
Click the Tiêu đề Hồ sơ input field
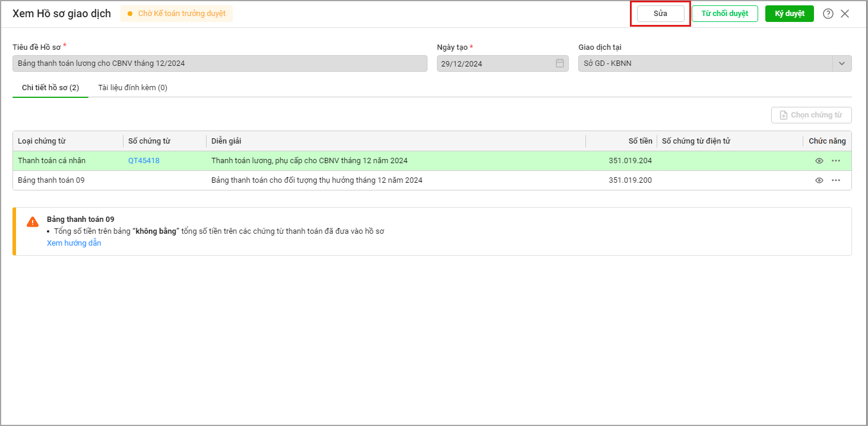click(x=220, y=63)
